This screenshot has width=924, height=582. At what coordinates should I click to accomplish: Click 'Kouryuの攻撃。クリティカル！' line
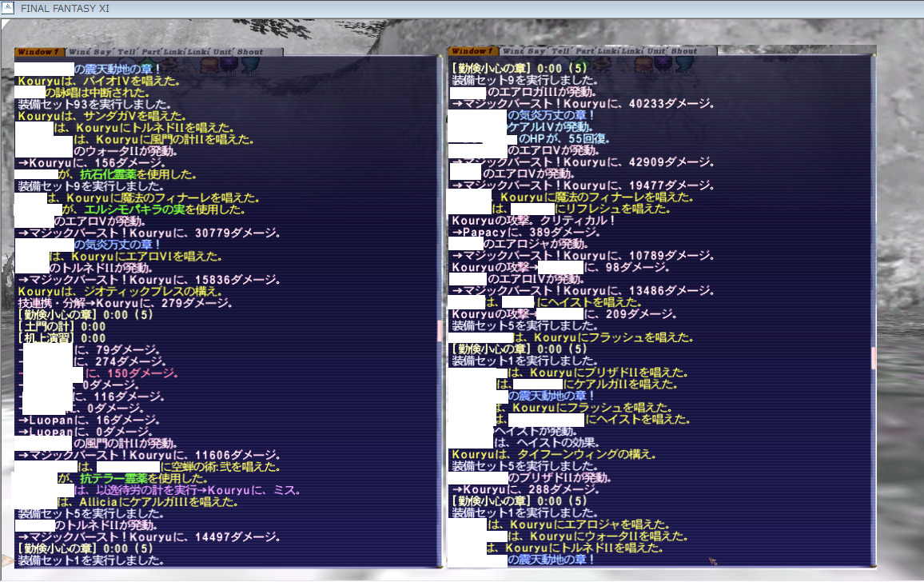[x=533, y=221]
